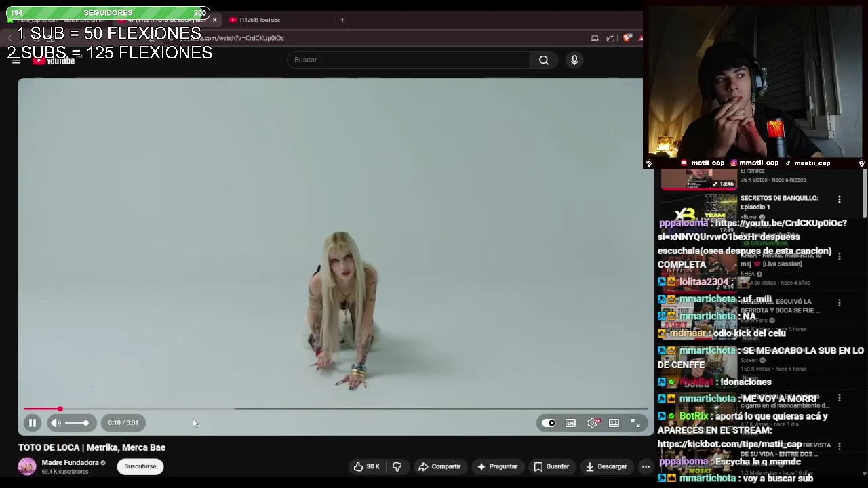Mute the video via speaker icon
Image resolution: width=868 pixels, height=488 pixels.
[56, 423]
